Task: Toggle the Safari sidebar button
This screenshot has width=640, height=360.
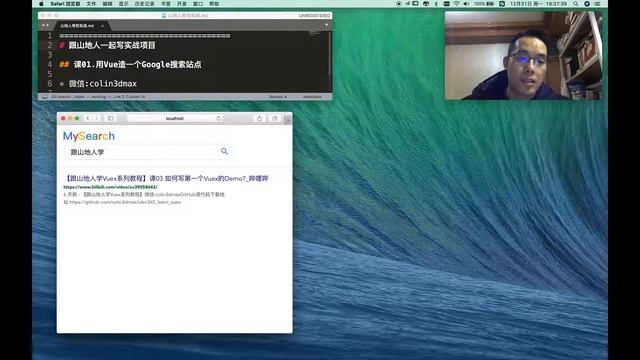Action: [111, 118]
